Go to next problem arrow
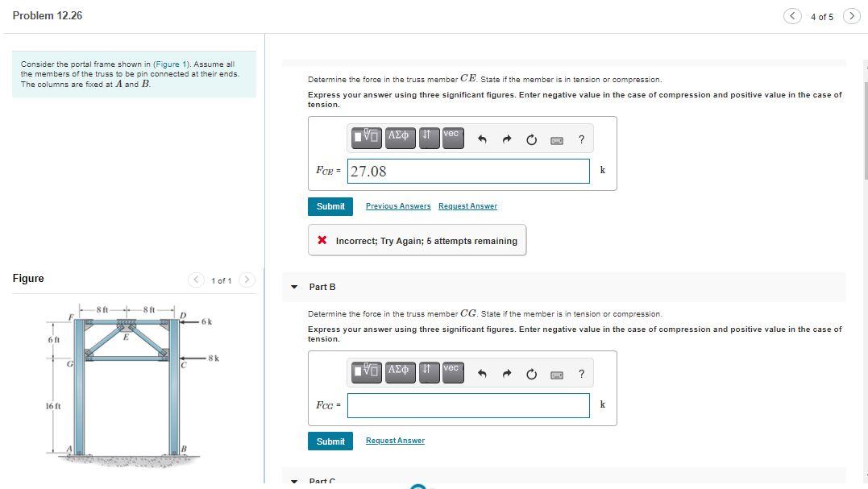 tap(851, 16)
